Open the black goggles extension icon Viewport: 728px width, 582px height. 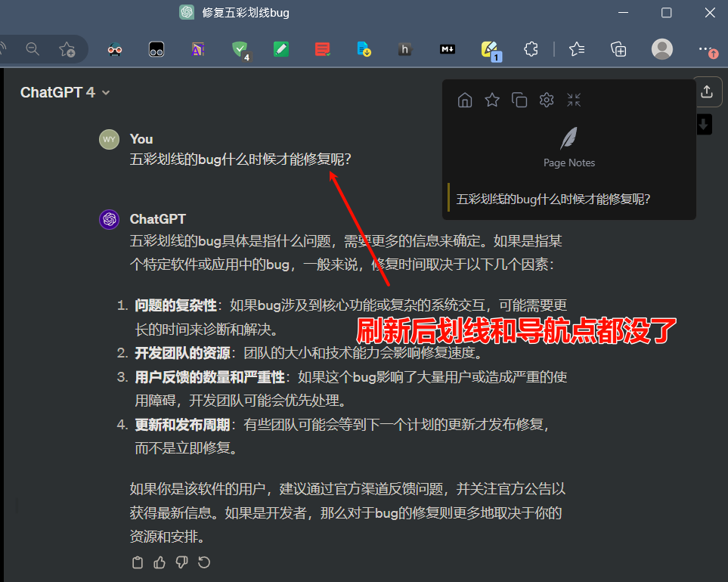tap(156, 49)
